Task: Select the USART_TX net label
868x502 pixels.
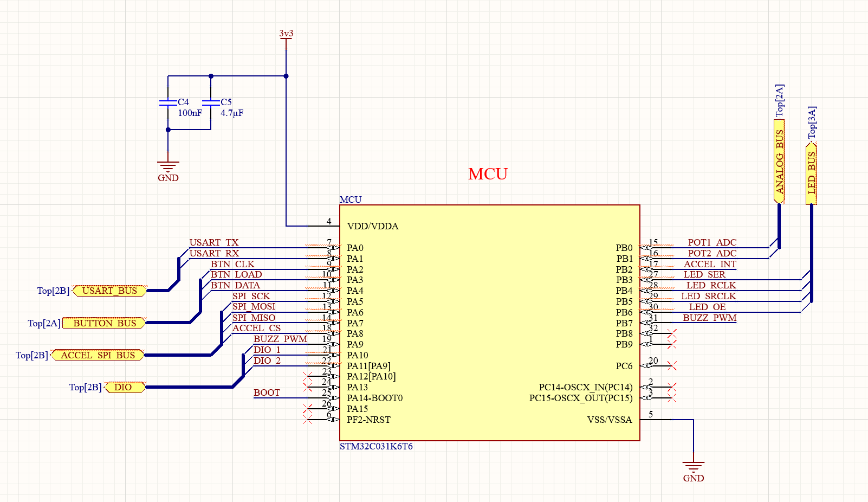Action: click(214, 242)
